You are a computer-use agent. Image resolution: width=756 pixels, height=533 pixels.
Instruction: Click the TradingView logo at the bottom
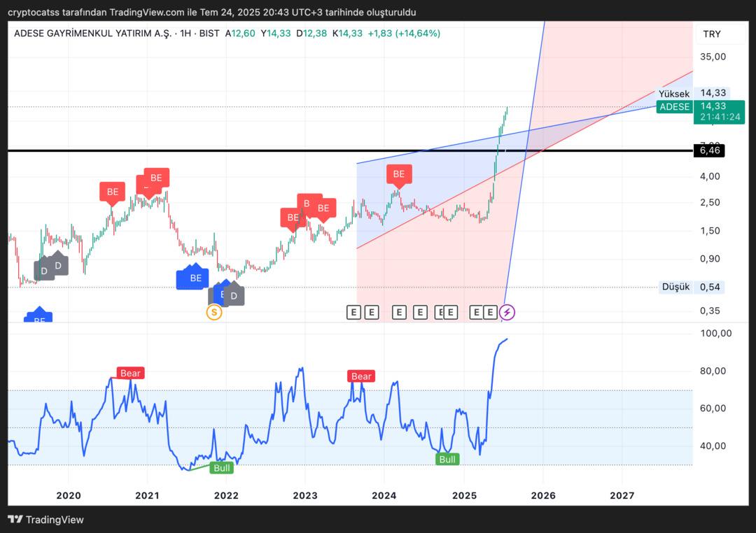pos(45,520)
